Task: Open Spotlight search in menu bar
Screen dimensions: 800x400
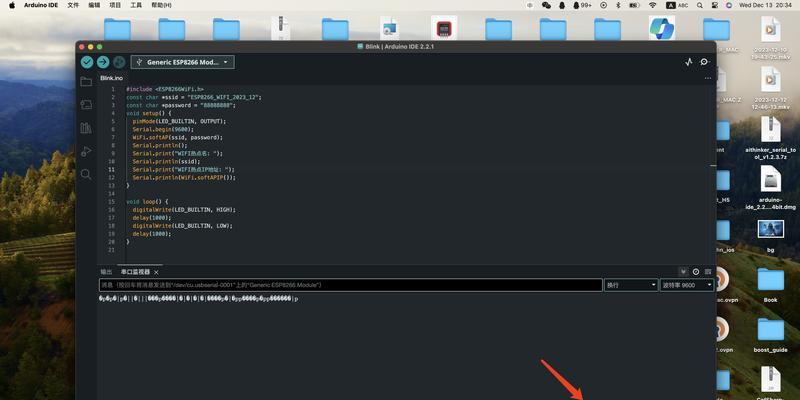Action: point(700,5)
